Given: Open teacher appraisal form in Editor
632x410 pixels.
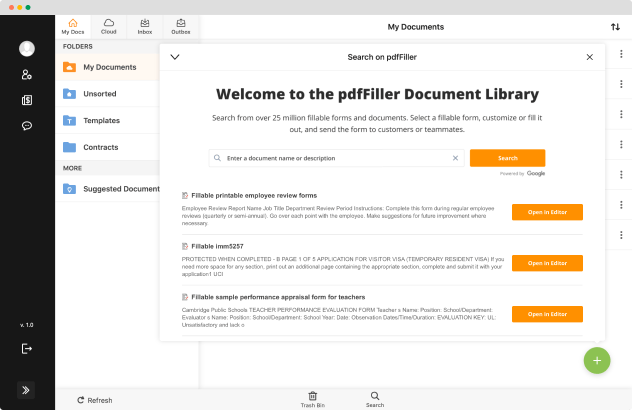Looking at the screenshot, I should (x=547, y=314).
